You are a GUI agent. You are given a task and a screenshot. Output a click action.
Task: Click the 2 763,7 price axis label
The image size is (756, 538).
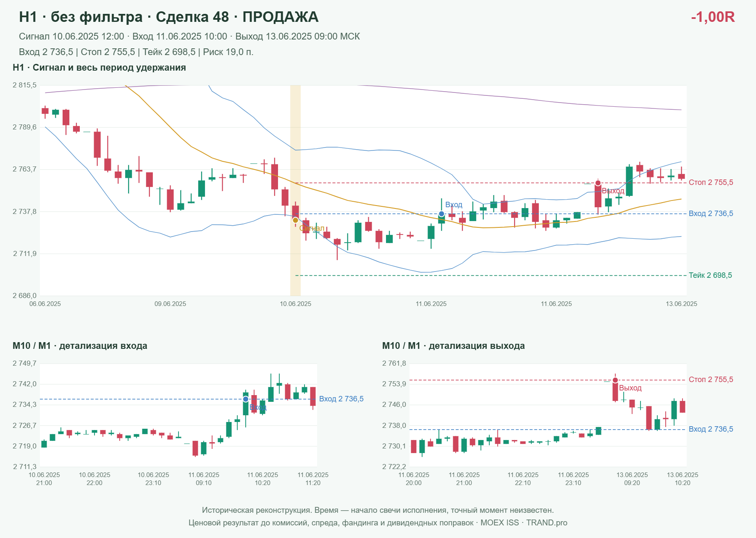tap(24, 169)
